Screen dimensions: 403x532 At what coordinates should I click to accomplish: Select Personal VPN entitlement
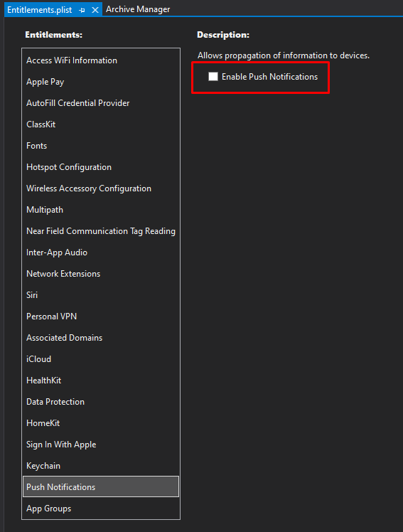101,316
